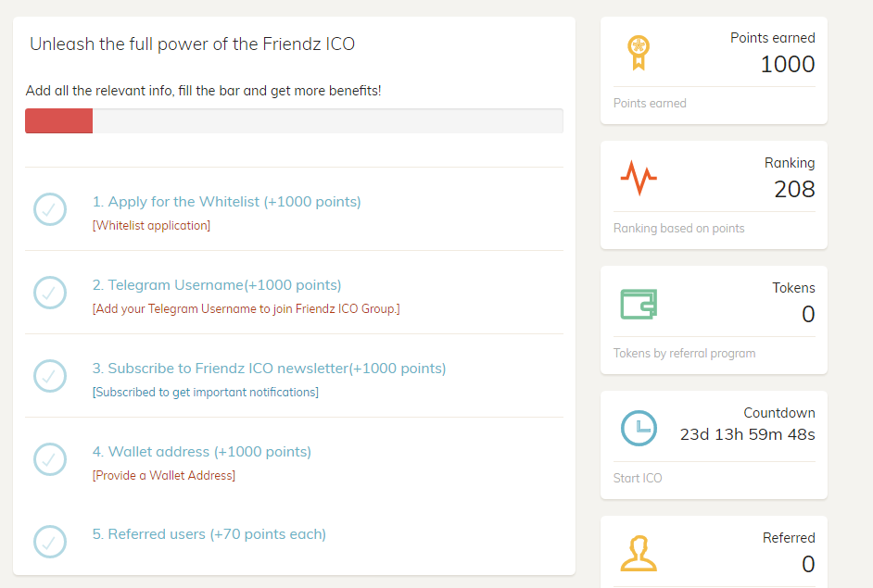Toggle the newsletter step checkmark circle
The image size is (873, 588).
click(x=50, y=376)
